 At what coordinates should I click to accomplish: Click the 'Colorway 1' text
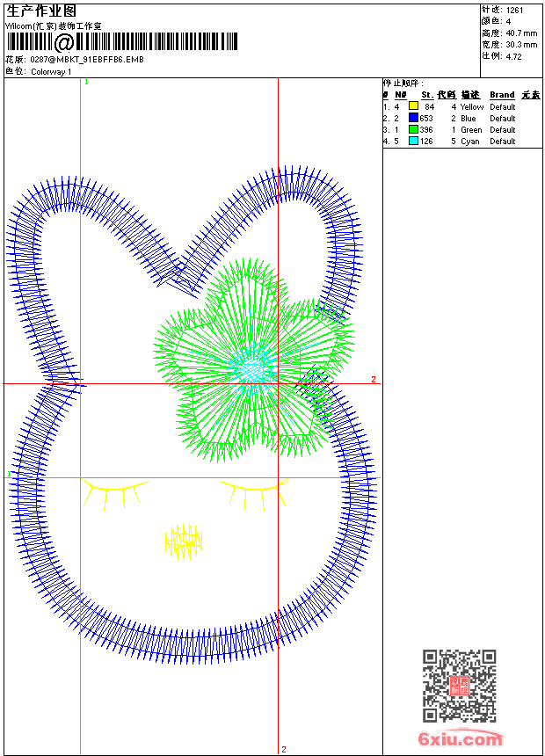(51, 72)
